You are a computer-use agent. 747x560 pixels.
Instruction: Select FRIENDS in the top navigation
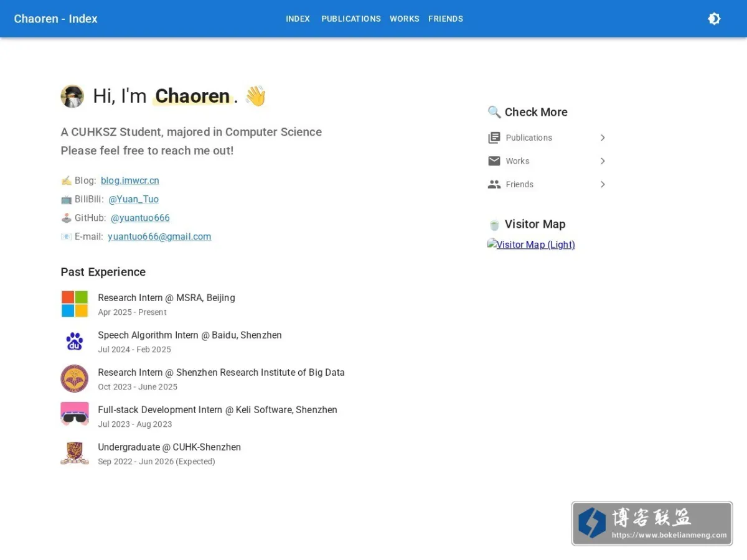click(446, 19)
